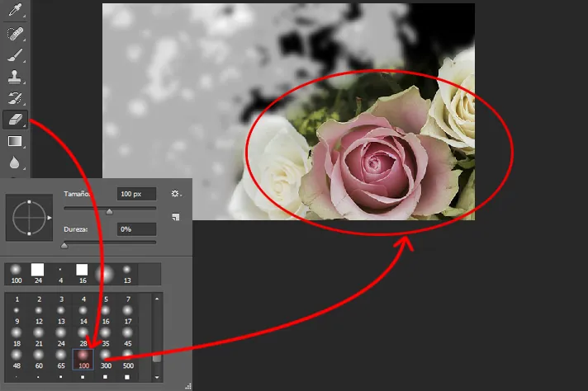Click the brush list scrollbar thumb
This screenshot has height=391, width=588.
point(157,358)
